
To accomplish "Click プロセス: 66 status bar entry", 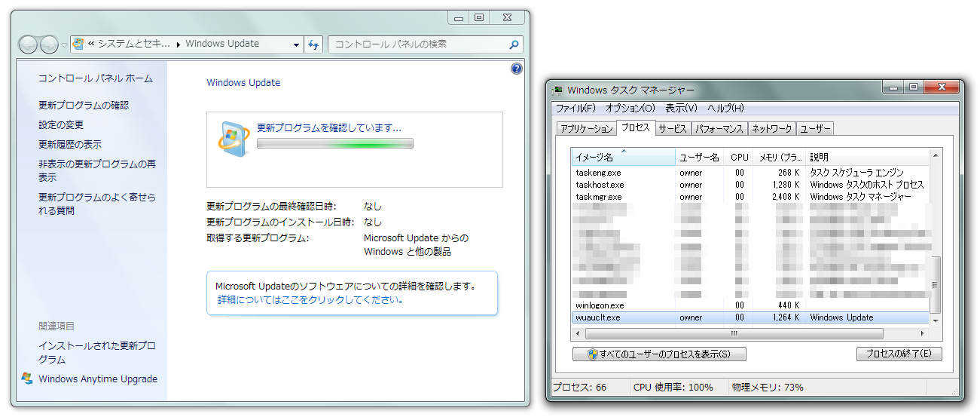I will click(x=579, y=387).
